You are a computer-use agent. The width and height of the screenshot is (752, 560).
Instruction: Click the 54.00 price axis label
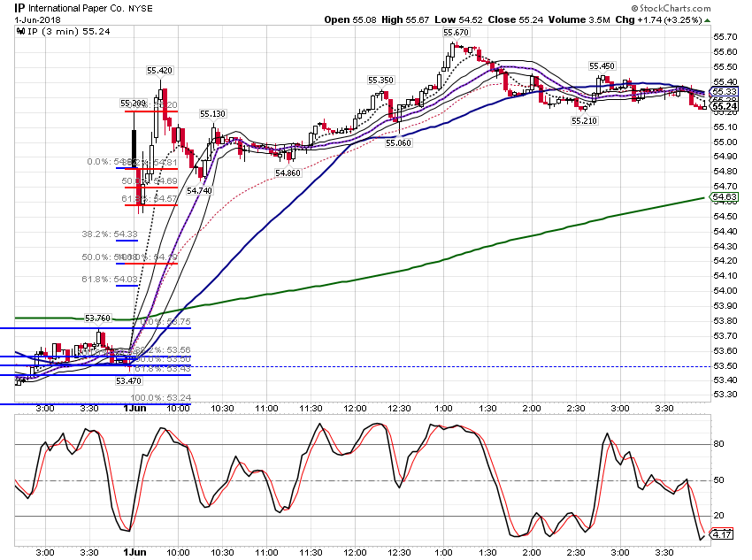[x=725, y=290]
